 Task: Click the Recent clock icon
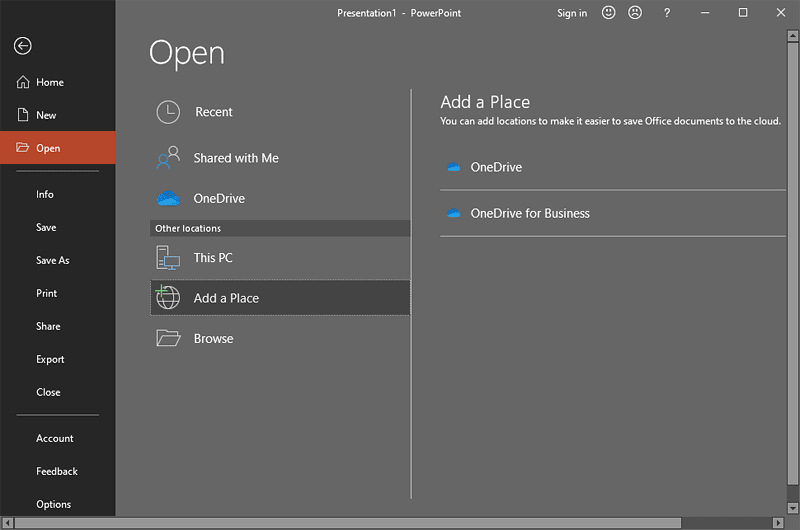coord(168,112)
